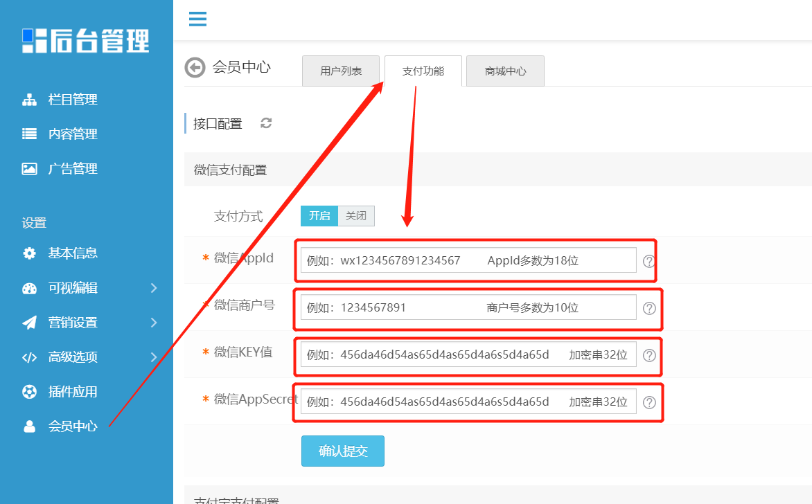812x504 pixels.
Task: Click the 会员中心 person icon in sidebar
Action: coord(29,426)
